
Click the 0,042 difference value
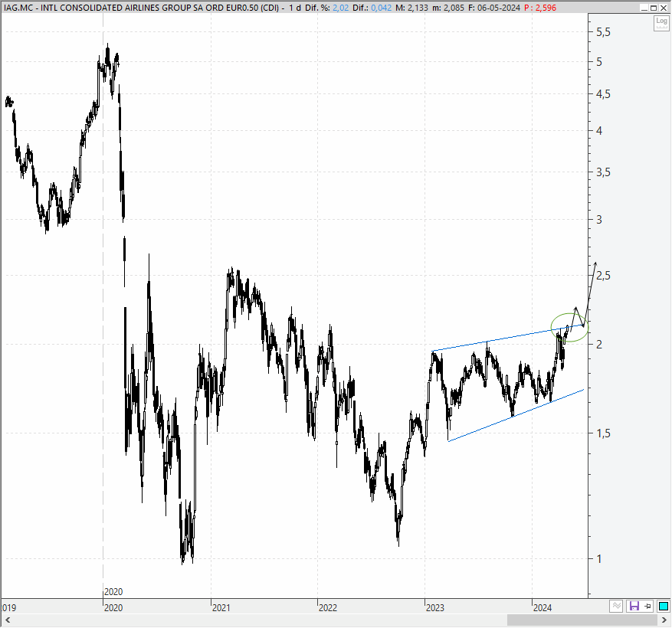coord(381,8)
